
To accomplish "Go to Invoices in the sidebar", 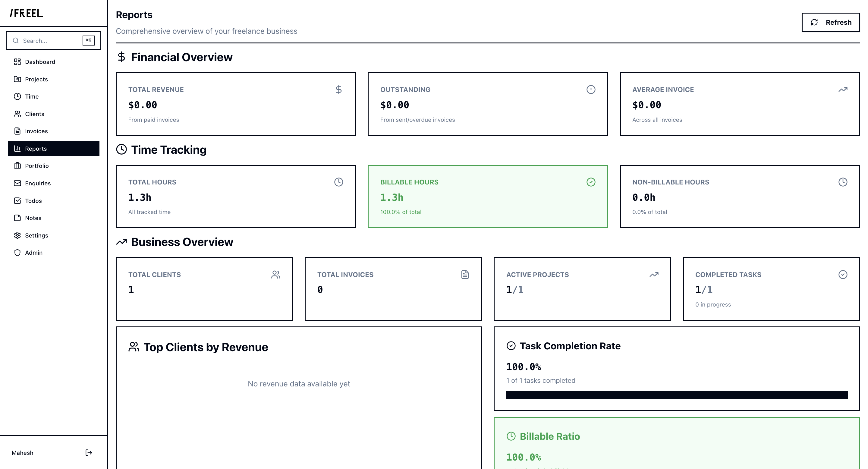I will coord(36,131).
